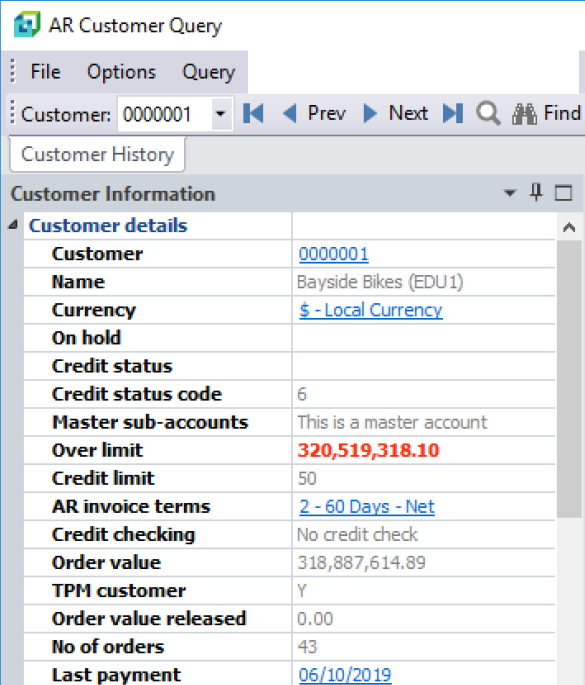The width and height of the screenshot is (585, 685).
Task: Click the Customer number input field
Action: pyautogui.click(x=165, y=114)
